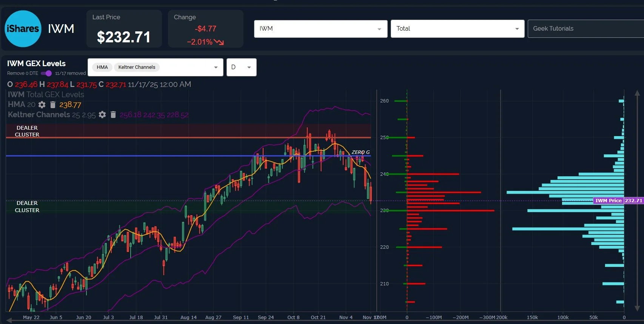Click the 150k volume axis label
Screen dimensions: 644x324
click(532, 318)
